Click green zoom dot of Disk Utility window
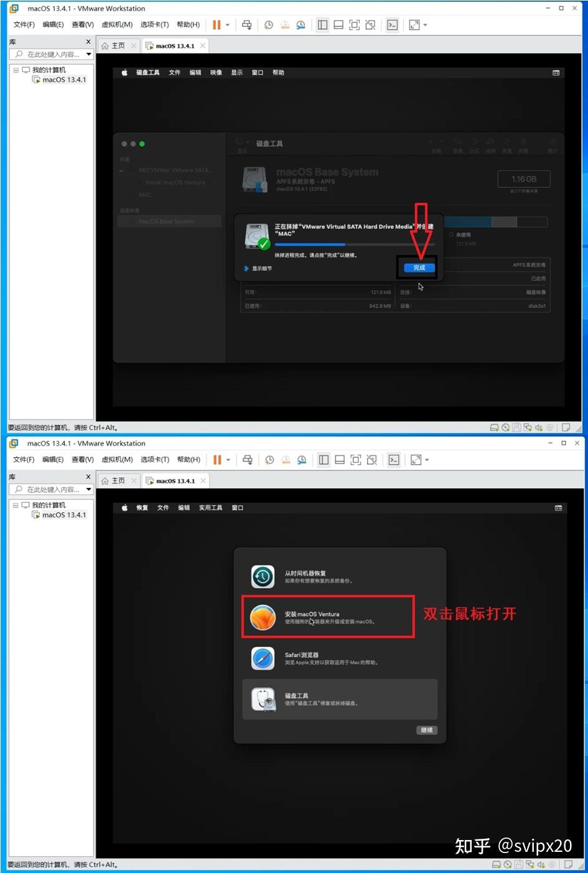Image resolution: width=588 pixels, height=873 pixels. 142,144
